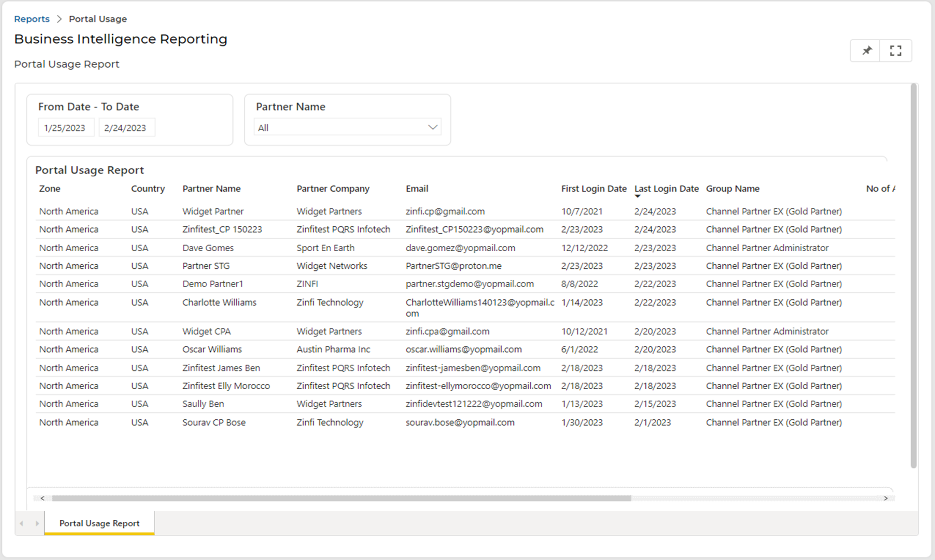Toggle fullscreen view icon
Viewport: 935px width, 560px height.
click(x=895, y=51)
